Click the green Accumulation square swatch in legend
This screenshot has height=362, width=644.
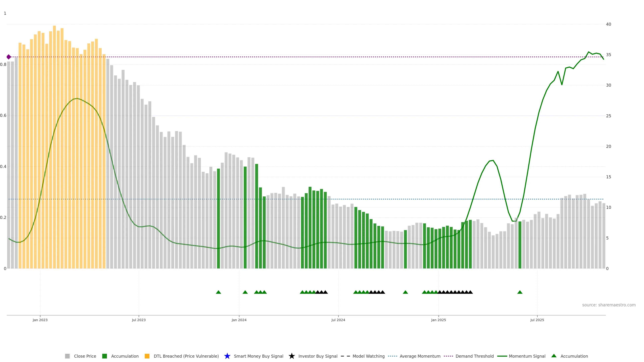[104, 356]
